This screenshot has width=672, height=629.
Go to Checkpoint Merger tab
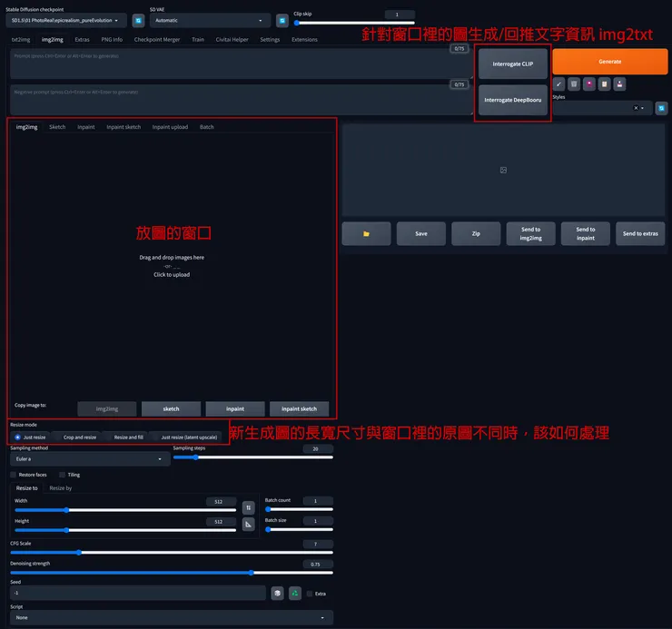point(157,39)
